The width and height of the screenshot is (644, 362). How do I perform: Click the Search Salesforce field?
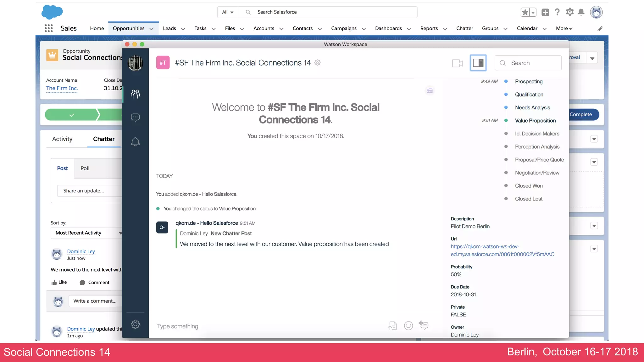(327, 12)
